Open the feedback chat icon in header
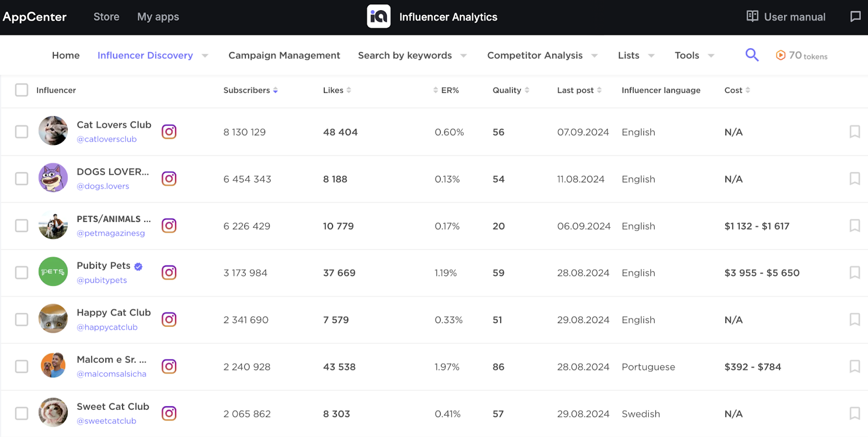 (x=856, y=16)
